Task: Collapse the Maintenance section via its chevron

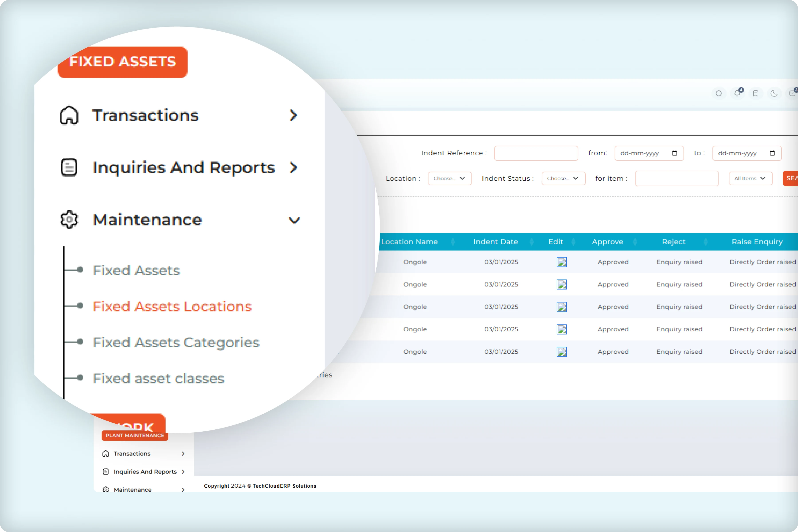Action: [294, 220]
